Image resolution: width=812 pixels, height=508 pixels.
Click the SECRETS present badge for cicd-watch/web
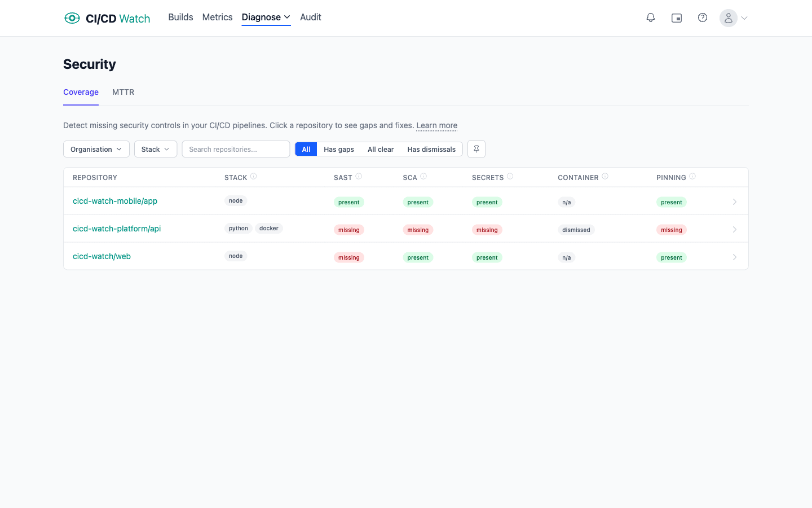pyautogui.click(x=487, y=257)
